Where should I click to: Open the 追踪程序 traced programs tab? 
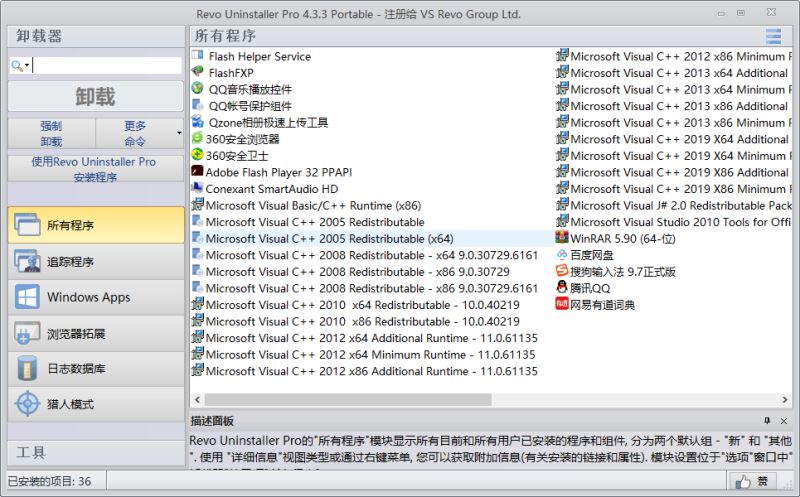tap(96, 261)
